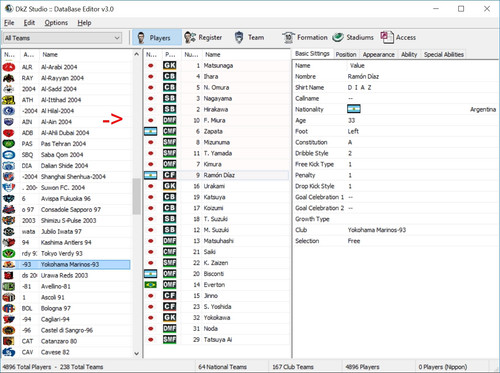Sort players by Position column header
This screenshot has width=500, height=373.
(170, 54)
